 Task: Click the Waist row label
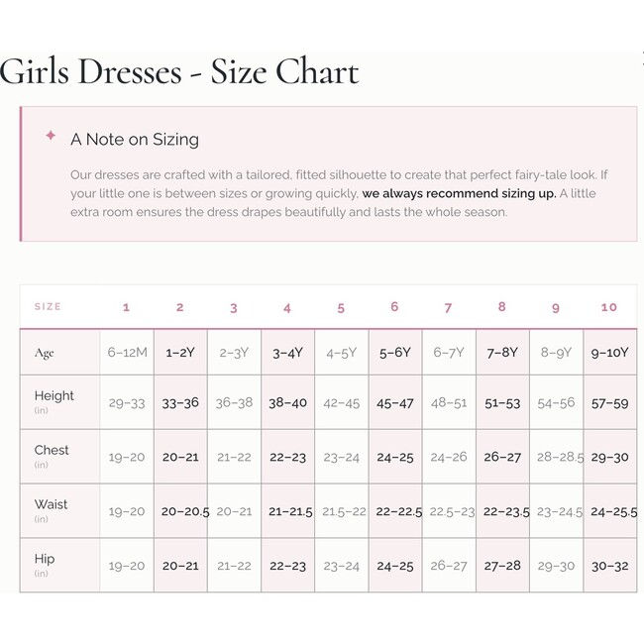52,504
